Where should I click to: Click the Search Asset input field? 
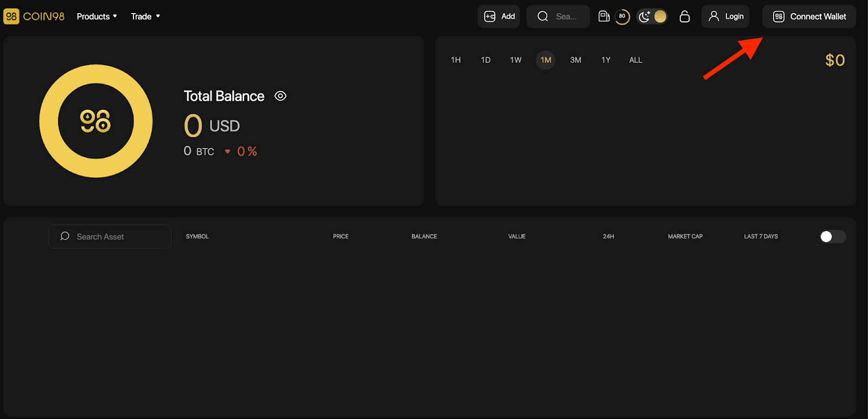pyautogui.click(x=110, y=236)
